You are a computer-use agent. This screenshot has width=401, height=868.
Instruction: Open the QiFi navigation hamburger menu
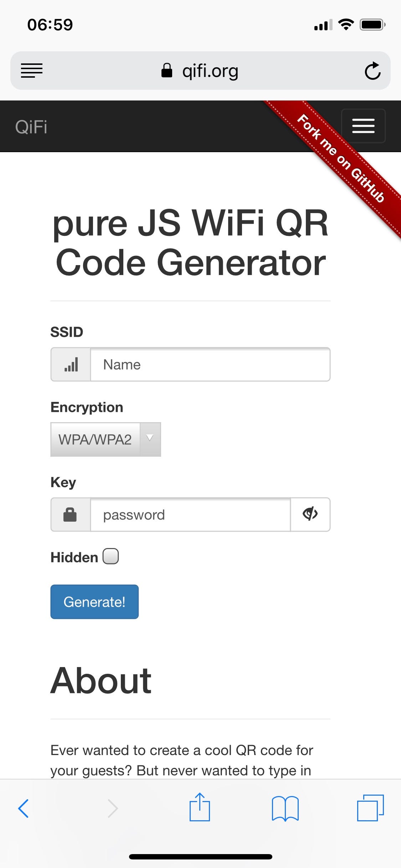pyautogui.click(x=363, y=126)
